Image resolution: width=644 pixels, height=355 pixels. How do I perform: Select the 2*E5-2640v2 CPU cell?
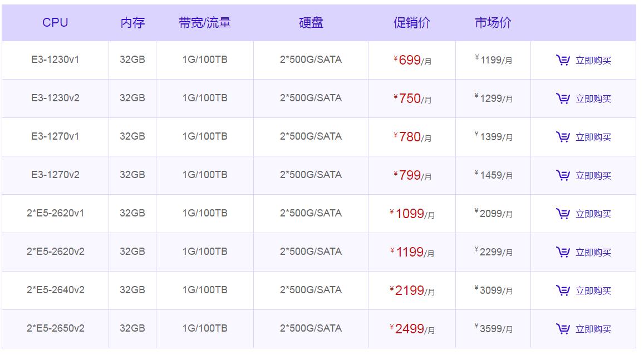pos(56,290)
